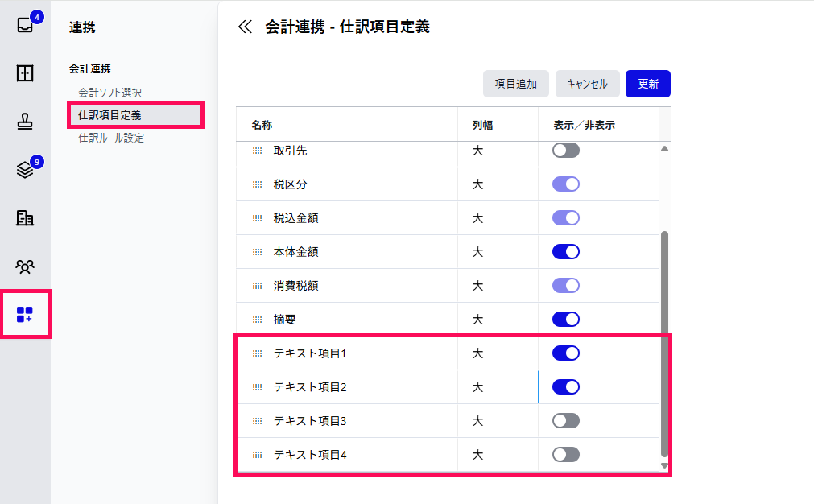Grab the drag handle for 税込金額 row

(258, 218)
